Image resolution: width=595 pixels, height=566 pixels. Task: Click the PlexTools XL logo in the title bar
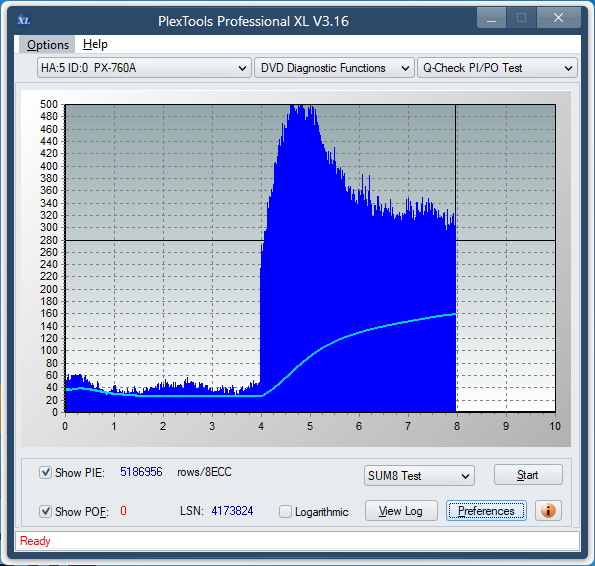(x=24, y=20)
